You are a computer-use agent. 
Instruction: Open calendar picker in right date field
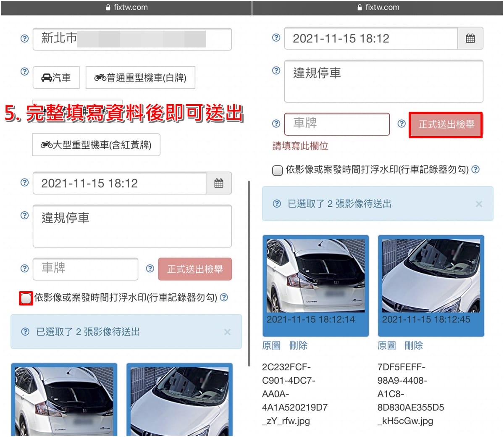point(470,39)
